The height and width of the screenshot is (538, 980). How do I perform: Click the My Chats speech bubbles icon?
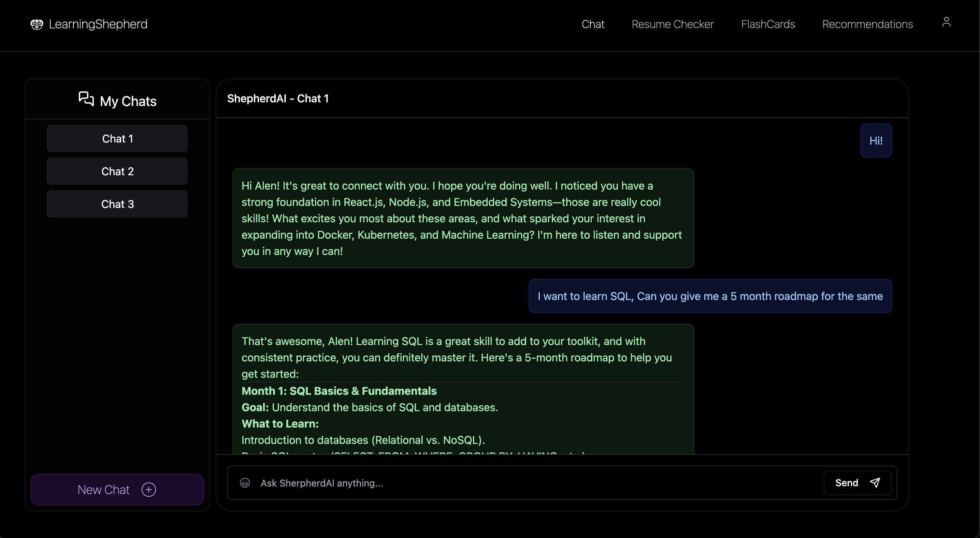click(86, 99)
